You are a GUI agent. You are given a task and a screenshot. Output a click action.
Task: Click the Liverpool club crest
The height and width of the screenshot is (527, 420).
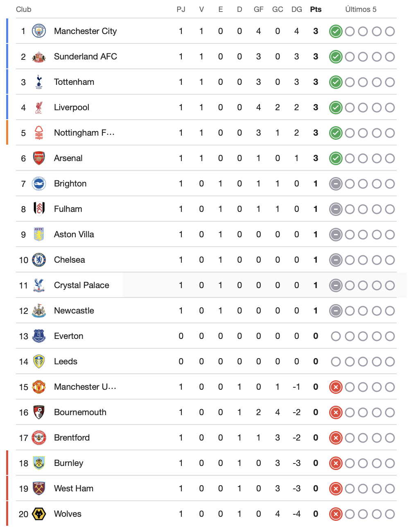39,107
